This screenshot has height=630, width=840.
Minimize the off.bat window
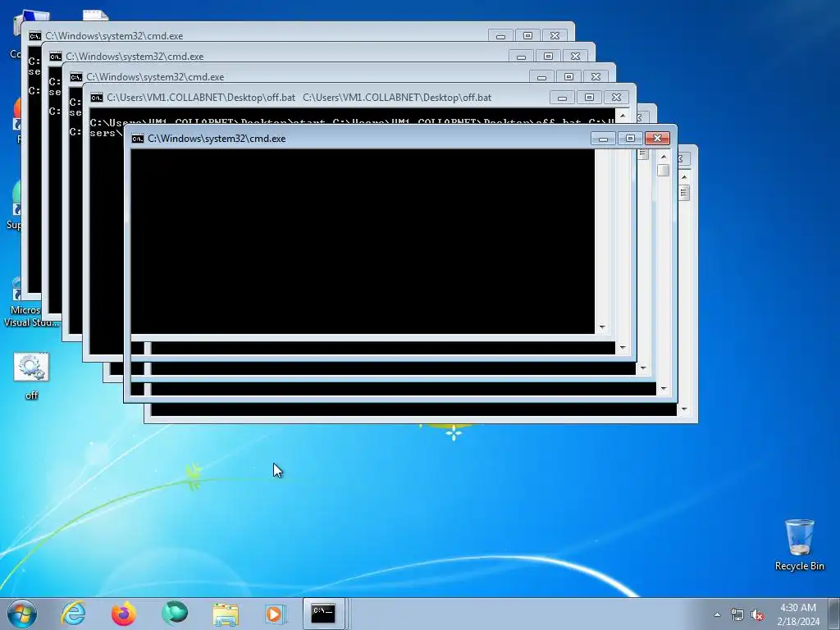[x=562, y=98]
